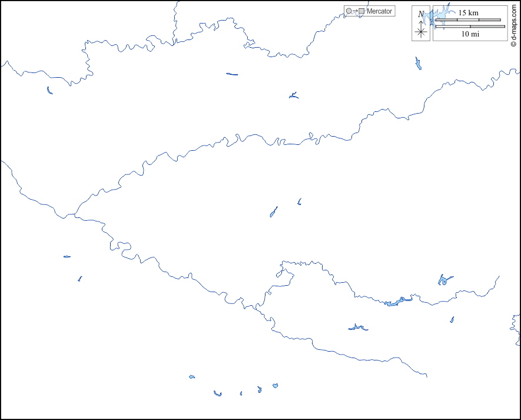Click the circle-to-square projection icon
Image resolution: width=521 pixels, height=420 pixels.
click(356, 11)
